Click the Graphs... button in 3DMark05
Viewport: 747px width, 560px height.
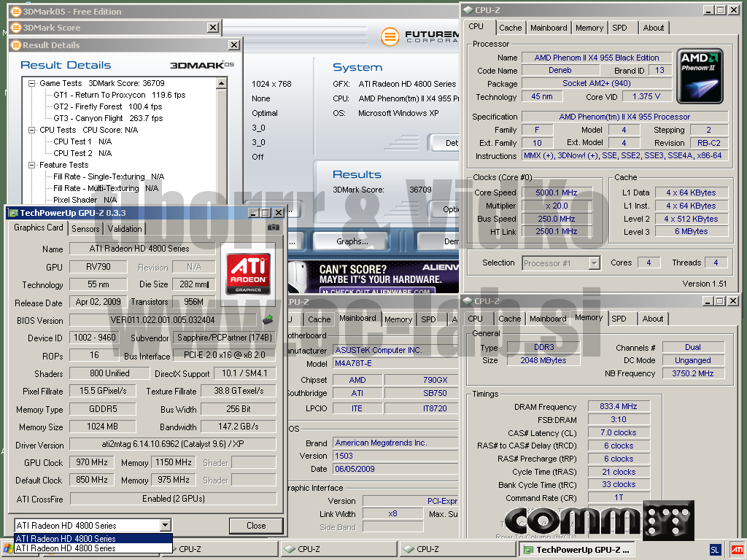point(352,241)
